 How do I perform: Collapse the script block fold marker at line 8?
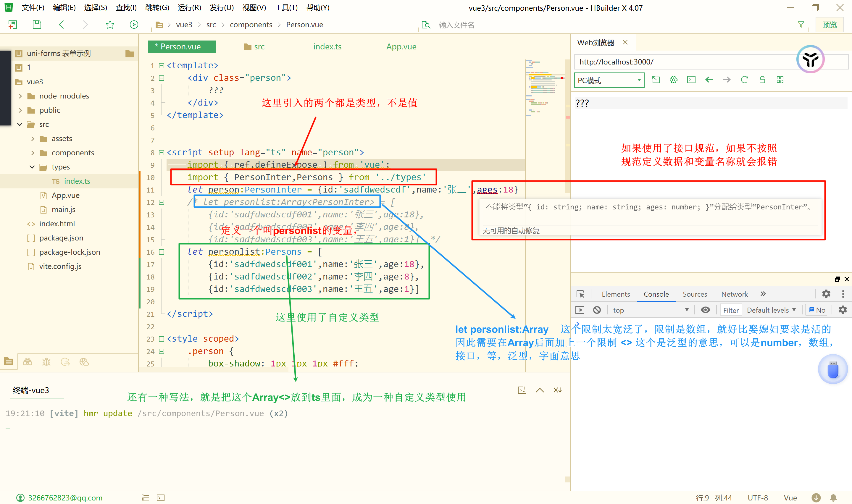pyautogui.click(x=162, y=153)
